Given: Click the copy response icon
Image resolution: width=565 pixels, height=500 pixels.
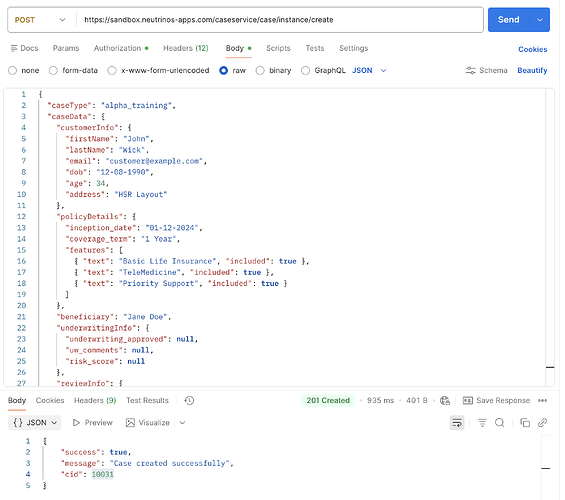Looking at the screenshot, I should (x=525, y=423).
